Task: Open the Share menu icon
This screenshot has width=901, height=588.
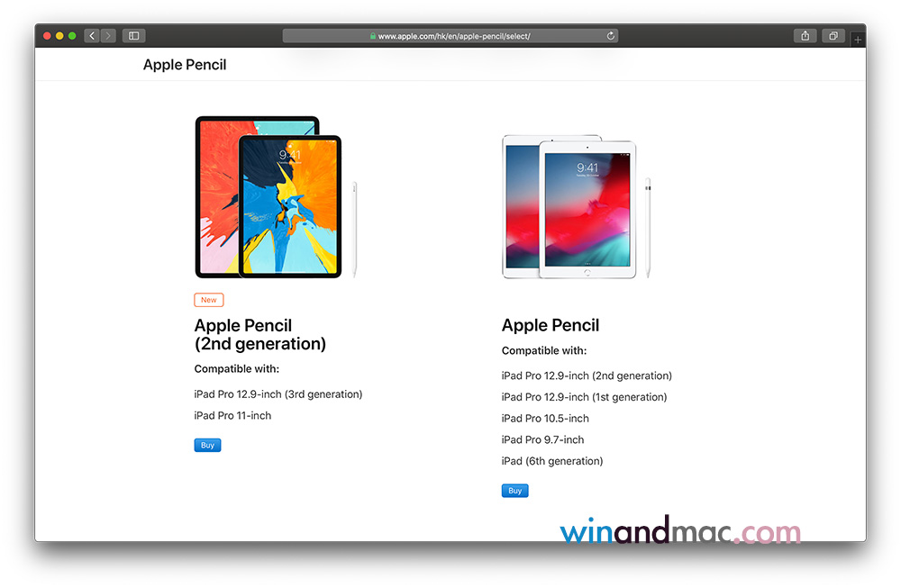Action: [805, 36]
